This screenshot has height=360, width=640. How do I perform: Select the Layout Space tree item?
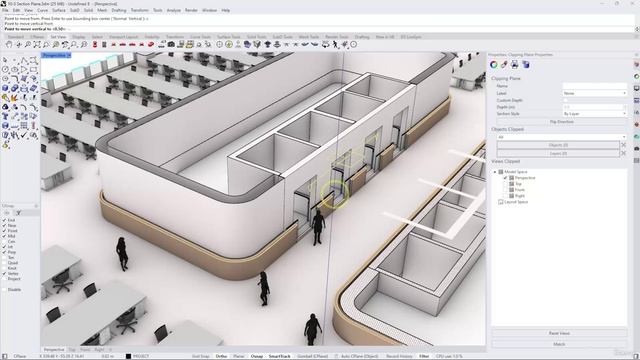[x=516, y=202]
